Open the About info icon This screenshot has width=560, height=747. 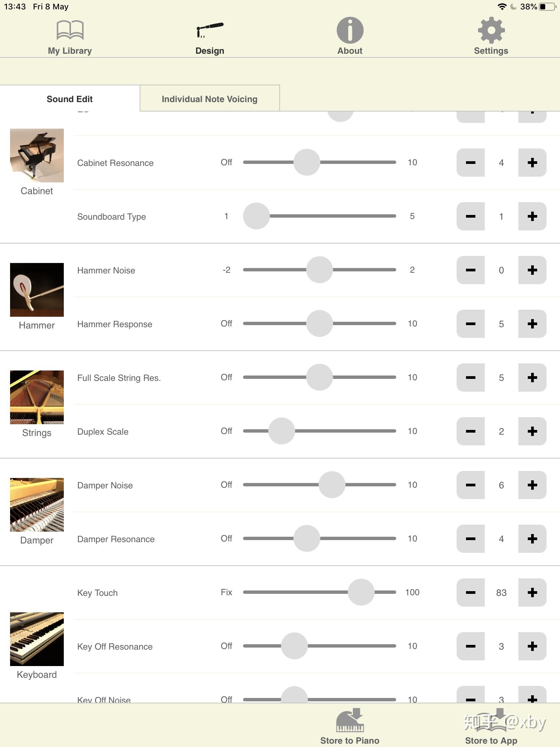350,30
